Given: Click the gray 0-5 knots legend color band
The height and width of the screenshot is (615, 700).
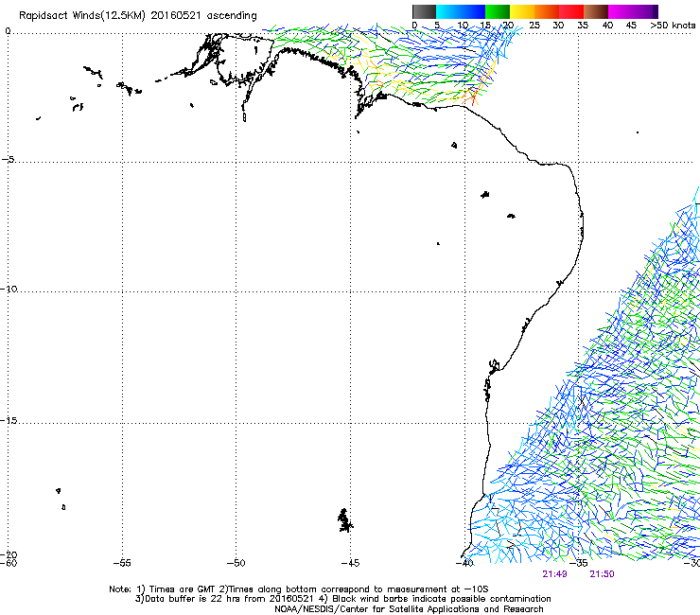Looking at the screenshot, I should tap(424, 11).
